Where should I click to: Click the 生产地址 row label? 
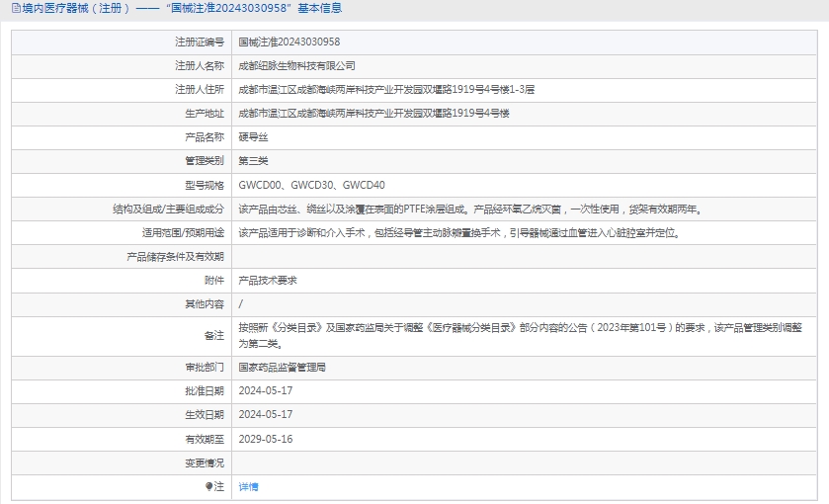tap(205, 113)
